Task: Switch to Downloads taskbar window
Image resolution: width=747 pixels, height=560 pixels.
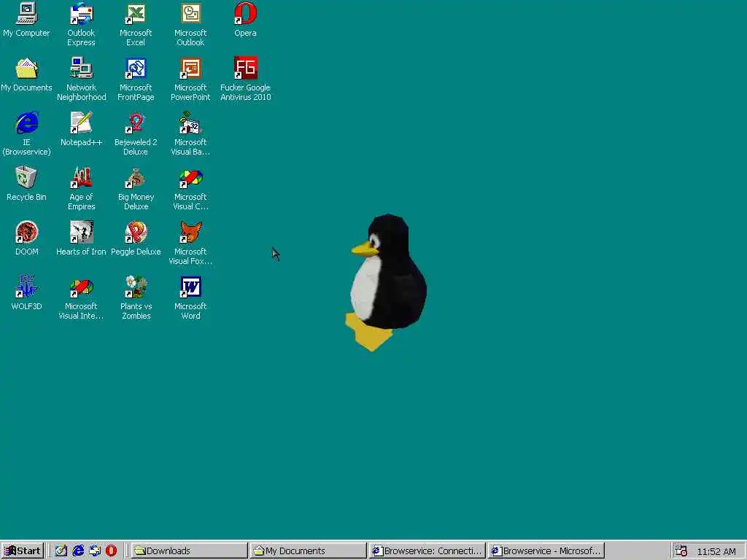Action: 189,551
